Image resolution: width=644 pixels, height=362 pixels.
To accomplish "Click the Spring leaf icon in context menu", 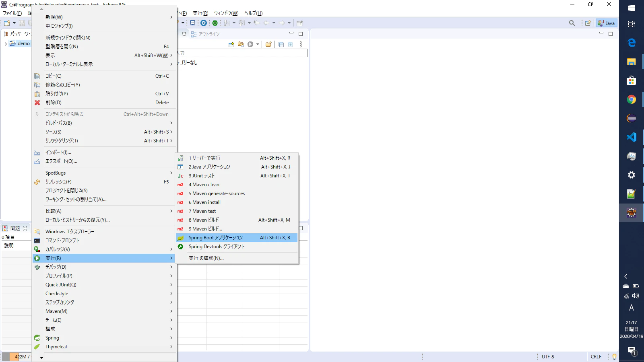I will (x=37, y=338).
